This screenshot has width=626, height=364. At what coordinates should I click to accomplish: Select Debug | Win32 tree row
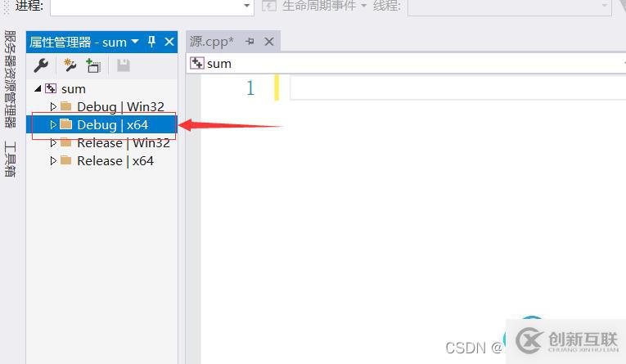pyautogui.click(x=101, y=106)
